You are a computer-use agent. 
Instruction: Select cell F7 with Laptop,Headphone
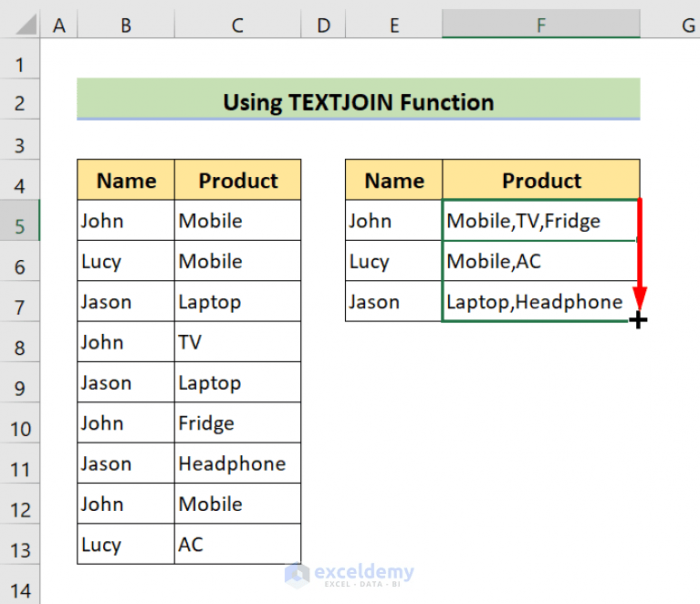click(x=541, y=301)
